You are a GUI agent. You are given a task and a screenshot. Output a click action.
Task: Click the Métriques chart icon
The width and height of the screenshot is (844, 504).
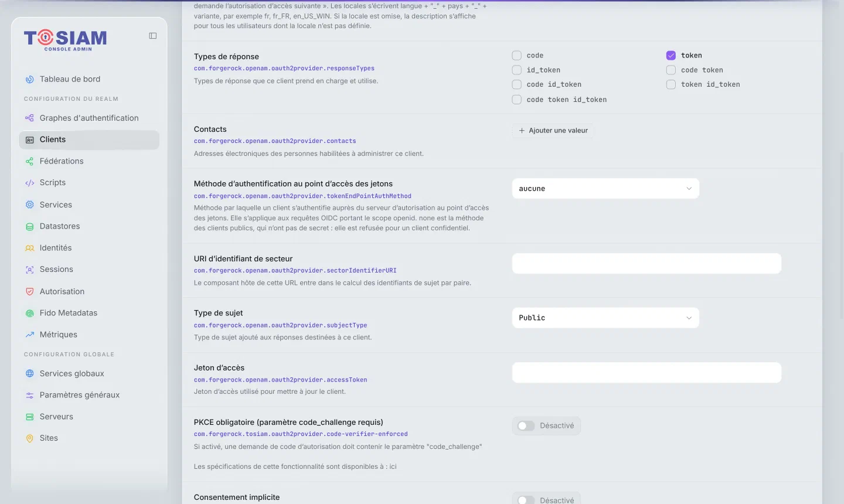coord(29,335)
